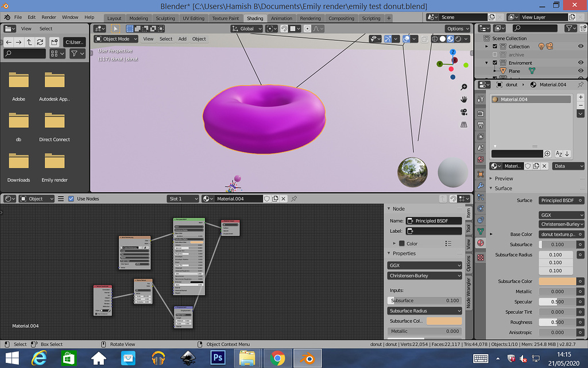Hide Enviroment collection with its eye icon
The image size is (588, 368).
point(581,63)
